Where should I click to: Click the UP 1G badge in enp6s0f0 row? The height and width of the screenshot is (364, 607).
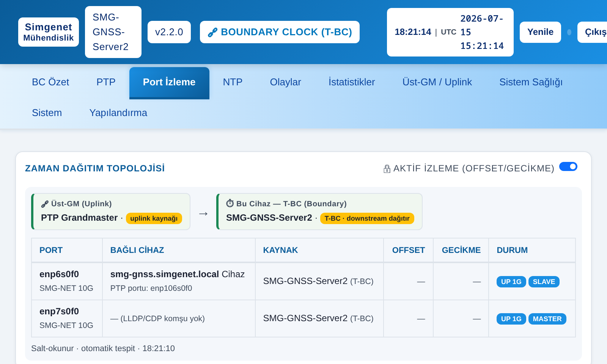point(511,282)
